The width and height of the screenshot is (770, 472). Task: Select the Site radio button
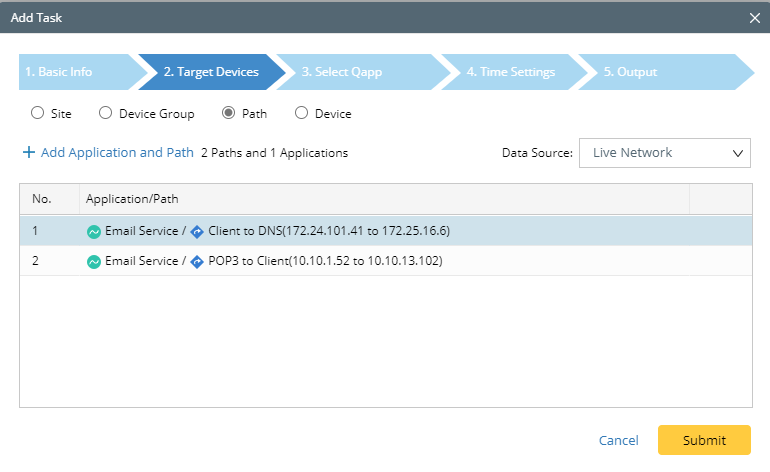pyautogui.click(x=38, y=113)
